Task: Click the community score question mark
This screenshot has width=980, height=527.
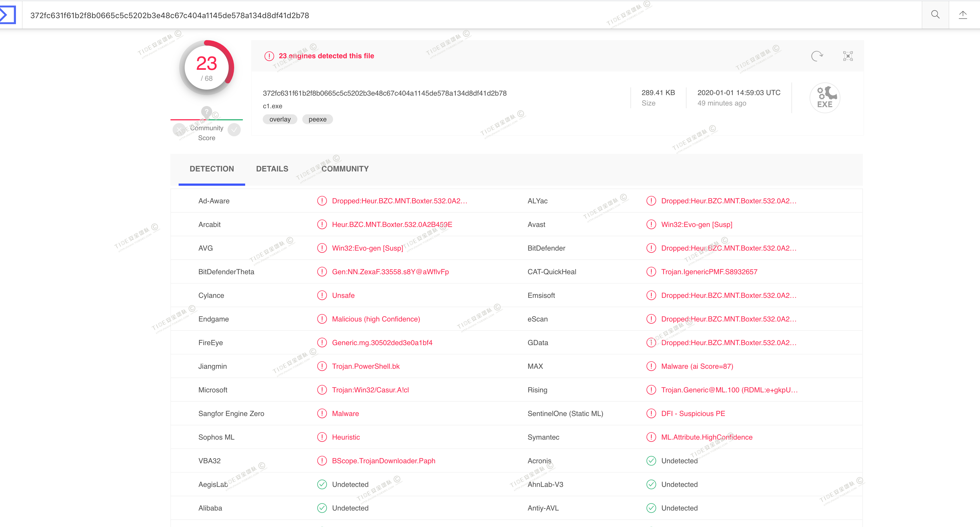Action: click(x=206, y=112)
